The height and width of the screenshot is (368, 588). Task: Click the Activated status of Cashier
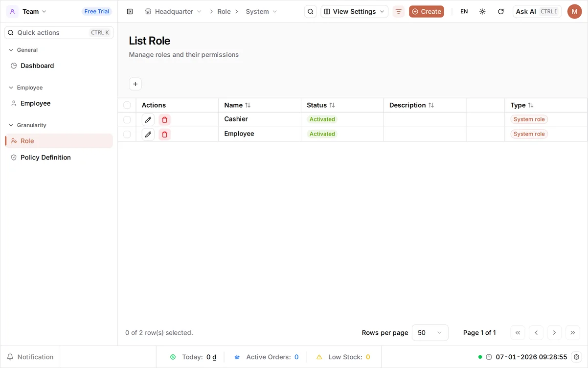322,119
